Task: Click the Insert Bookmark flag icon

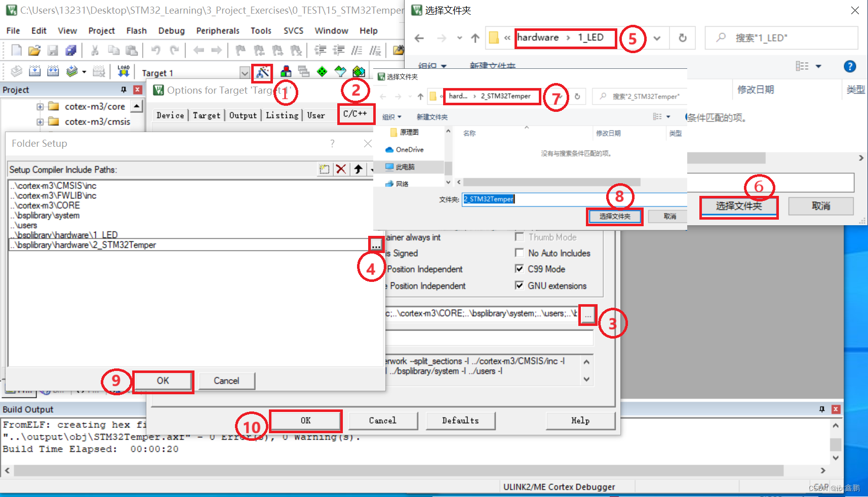Action: [x=241, y=50]
